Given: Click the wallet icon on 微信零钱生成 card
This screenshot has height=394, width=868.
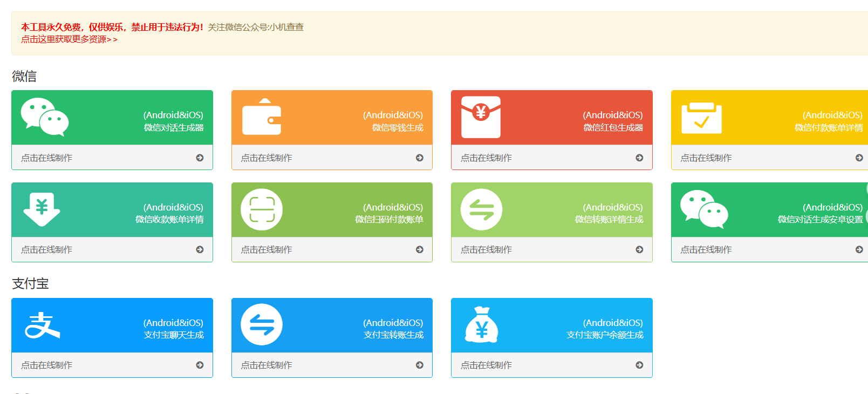Looking at the screenshot, I should click(x=262, y=117).
